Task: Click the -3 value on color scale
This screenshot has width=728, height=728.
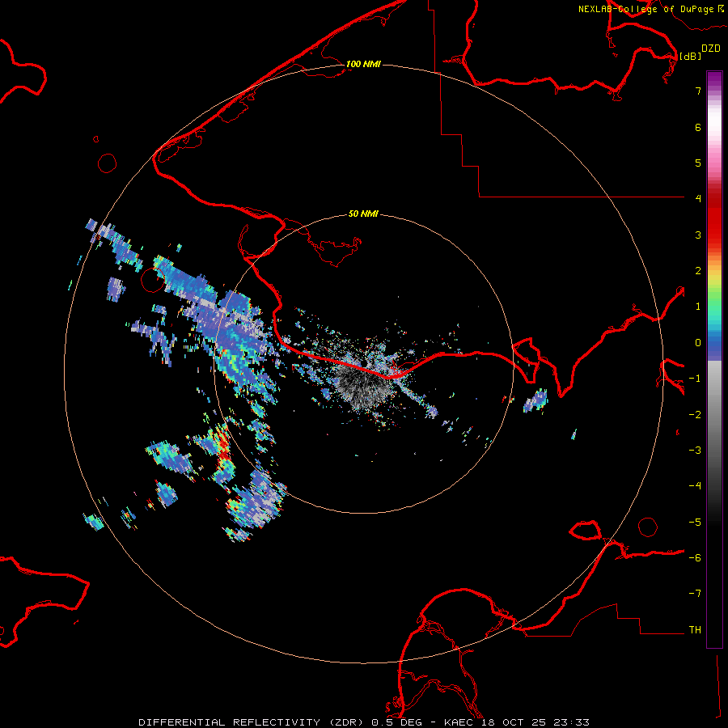Action: tap(695, 451)
